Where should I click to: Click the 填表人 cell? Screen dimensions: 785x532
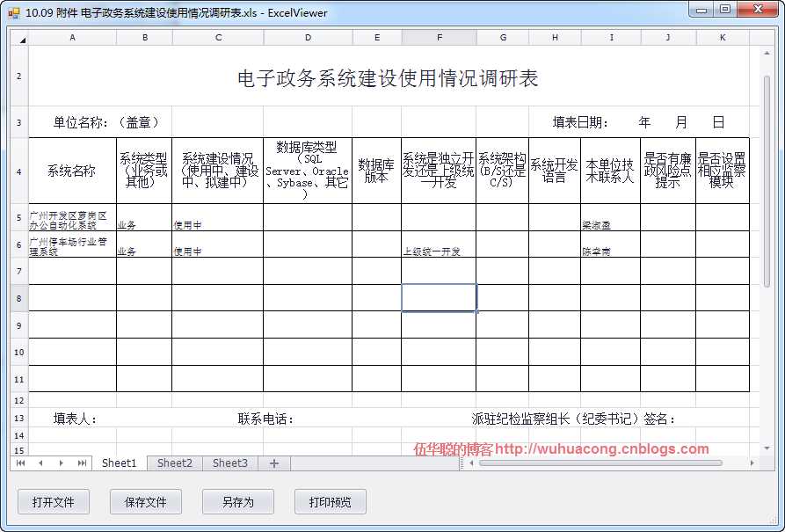coord(75,419)
